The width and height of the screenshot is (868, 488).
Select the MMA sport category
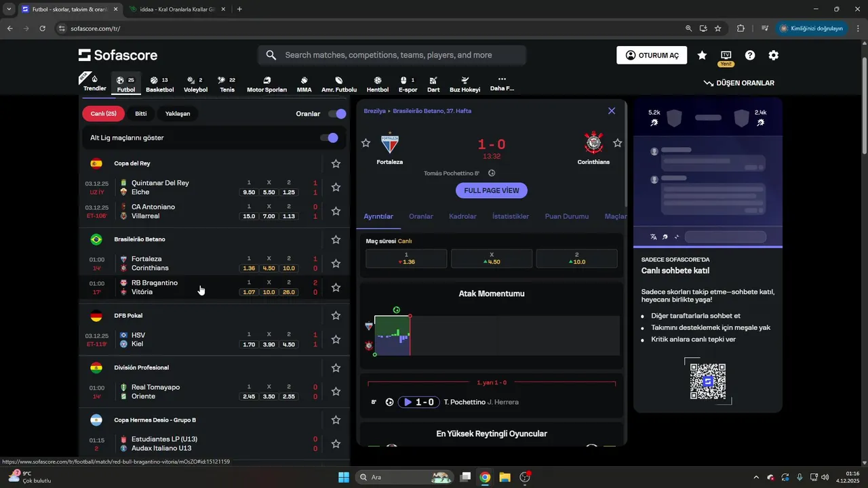tap(304, 84)
